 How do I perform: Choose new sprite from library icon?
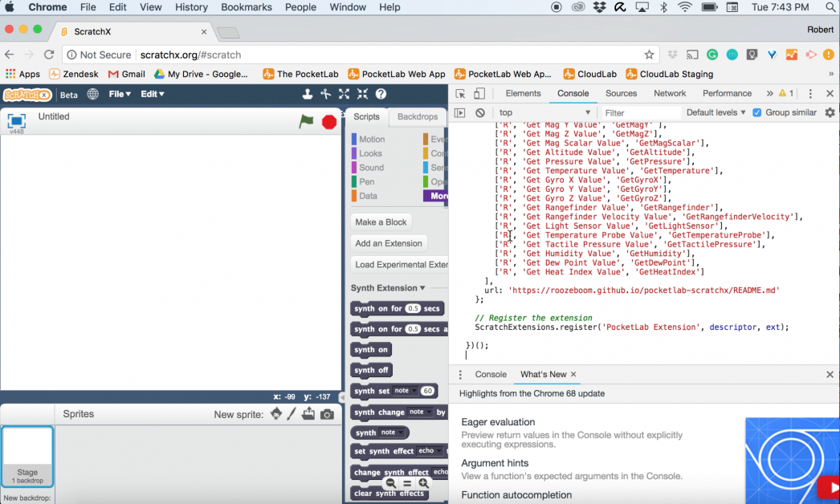coord(276,413)
